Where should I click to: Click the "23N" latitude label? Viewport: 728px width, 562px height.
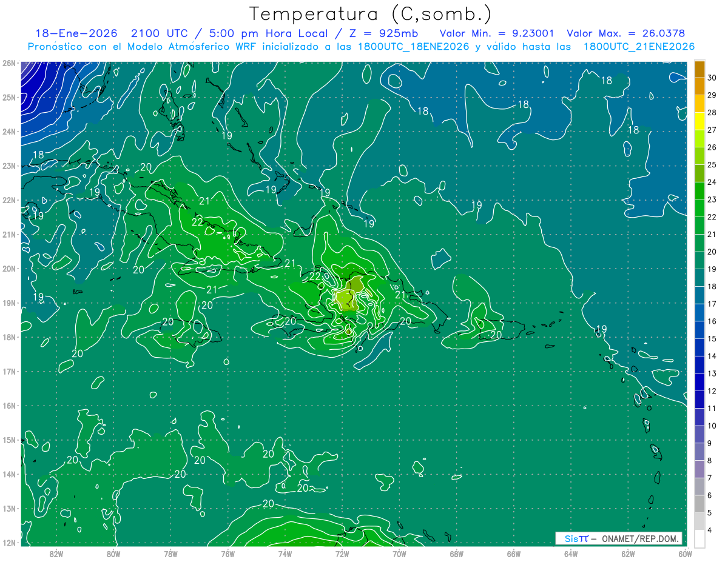coord(9,166)
